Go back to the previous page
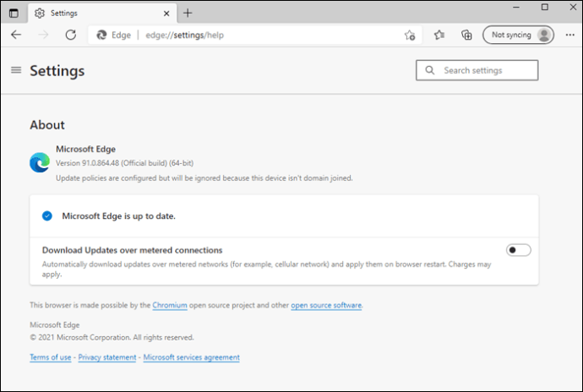The height and width of the screenshot is (392, 583). tap(16, 35)
